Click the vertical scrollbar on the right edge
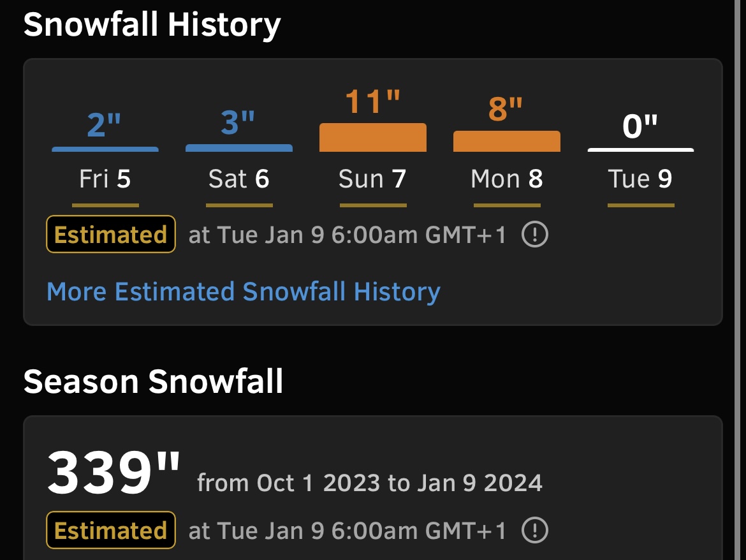Viewport: 746px width, 560px height. 737,280
